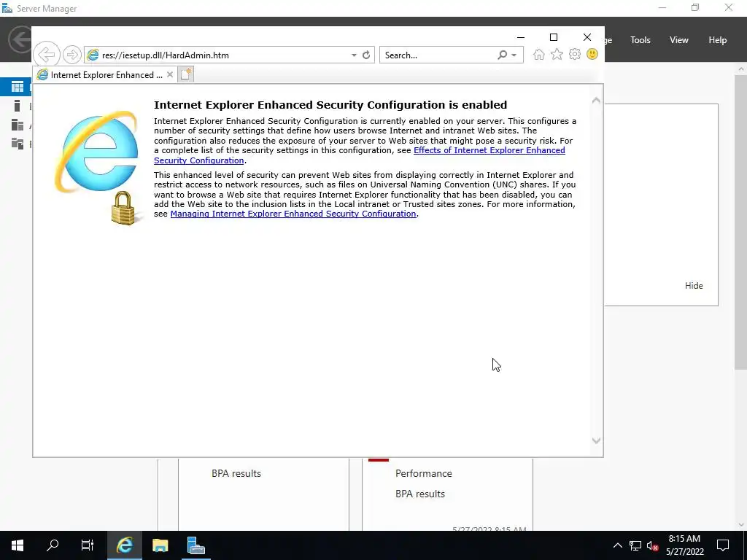Switch to Internet Explorer taskbar icon

tap(125, 545)
